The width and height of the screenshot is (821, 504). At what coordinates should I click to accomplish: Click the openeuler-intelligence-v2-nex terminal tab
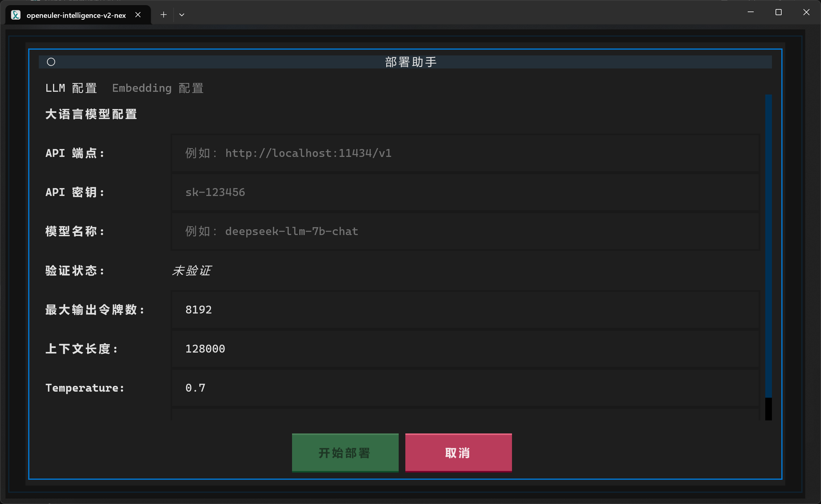pos(77,15)
